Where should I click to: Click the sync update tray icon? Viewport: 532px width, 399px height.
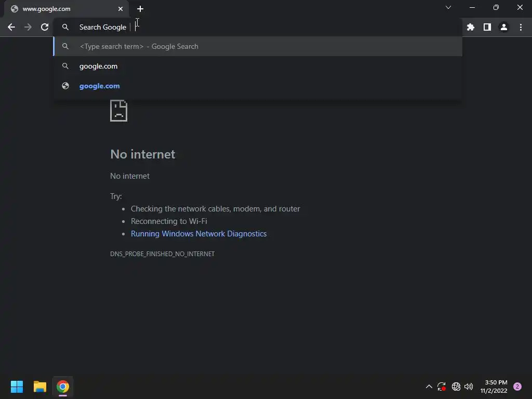coord(442,387)
